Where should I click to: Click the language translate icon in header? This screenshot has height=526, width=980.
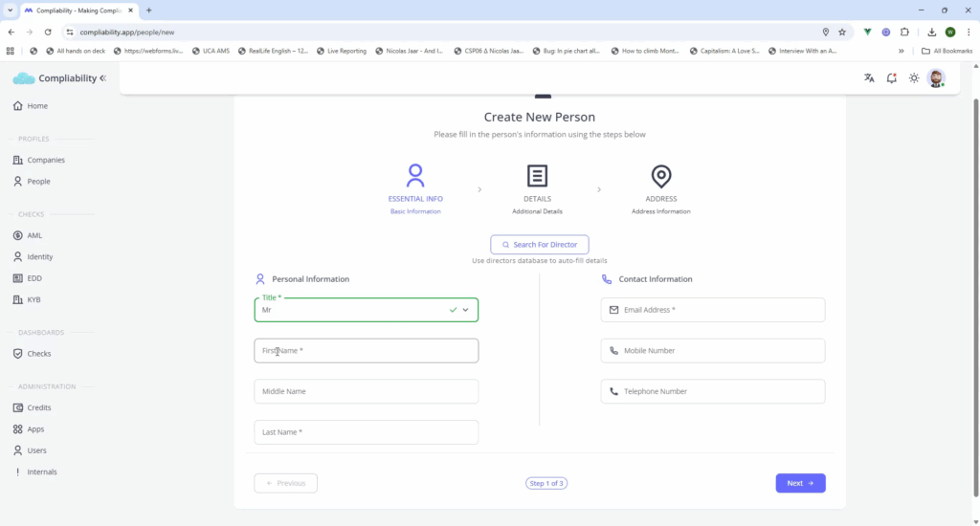click(x=869, y=78)
